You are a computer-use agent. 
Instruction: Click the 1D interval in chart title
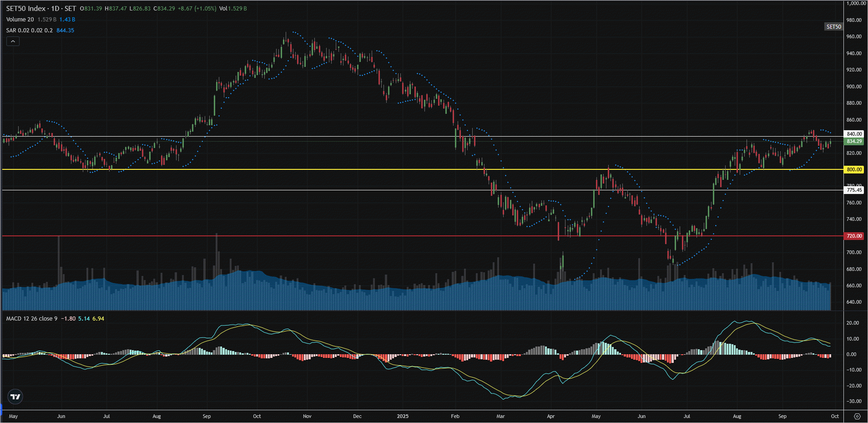coord(55,9)
